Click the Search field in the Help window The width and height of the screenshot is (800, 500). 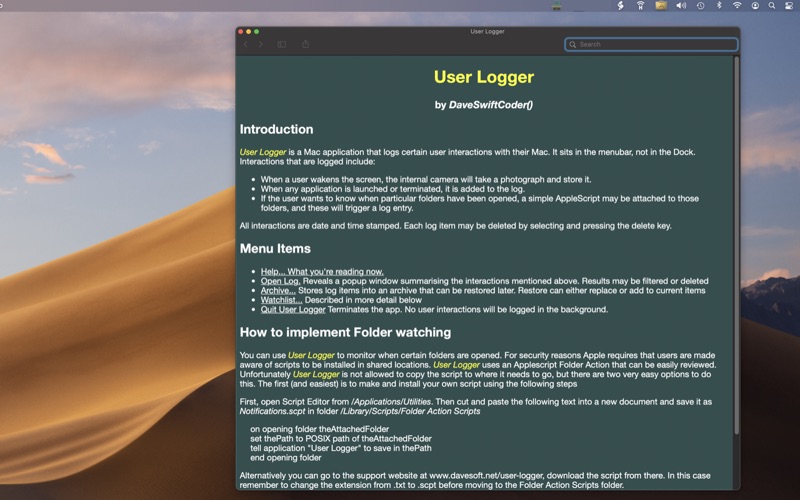point(651,44)
